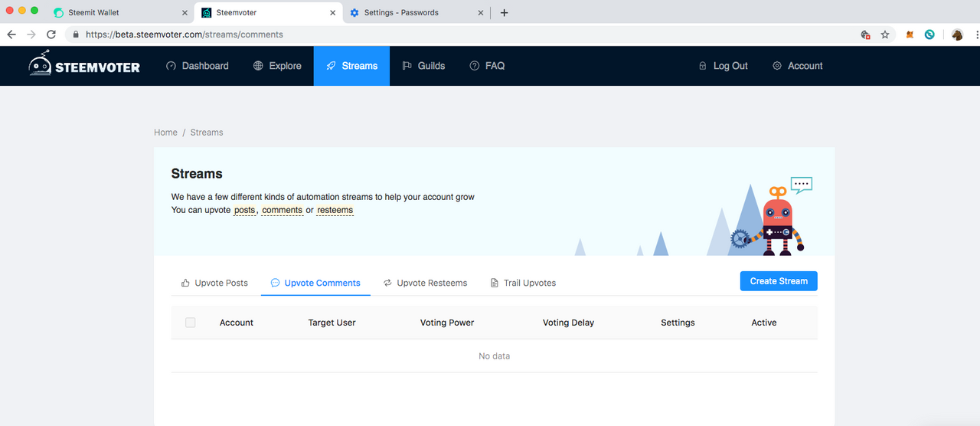Switch to Upvote Resteems tab
This screenshot has width=980, height=426.
click(x=425, y=283)
